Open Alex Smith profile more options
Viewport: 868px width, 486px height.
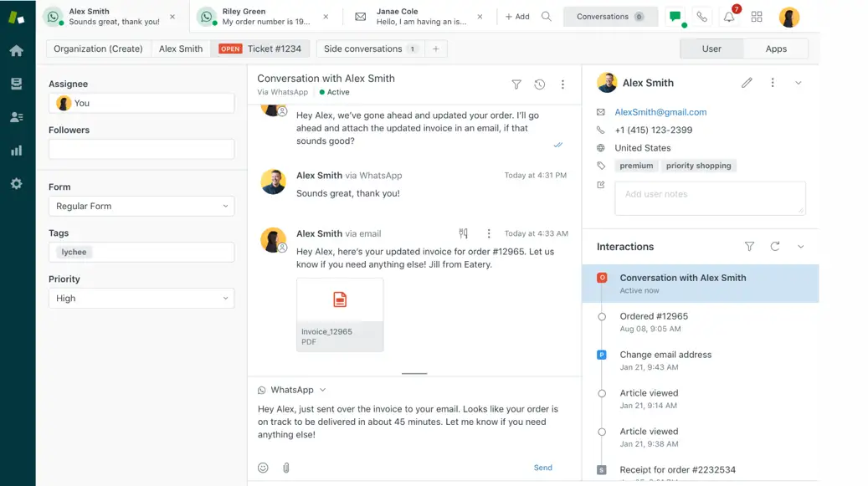pyautogui.click(x=773, y=83)
